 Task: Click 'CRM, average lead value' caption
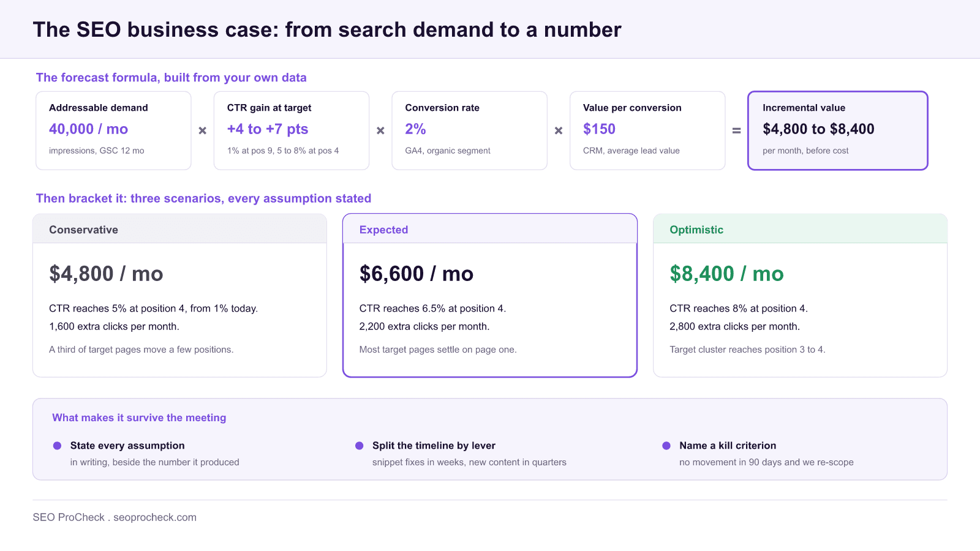[x=631, y=151]
